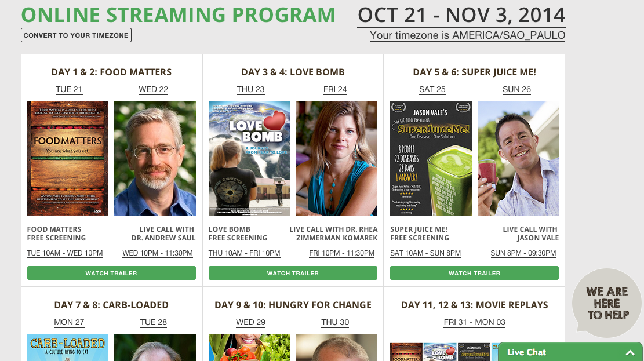Click the SAT 10AM - SUN 8PM time
The image size is (644, 361).
(426, 253)
